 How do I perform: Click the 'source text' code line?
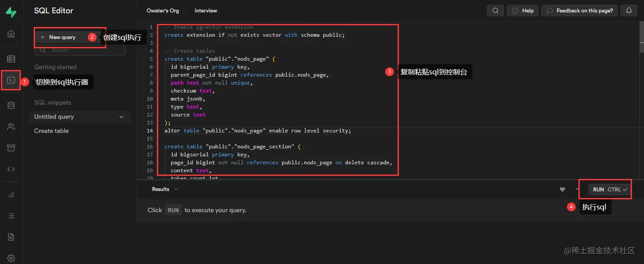click(x=188, y=115)
